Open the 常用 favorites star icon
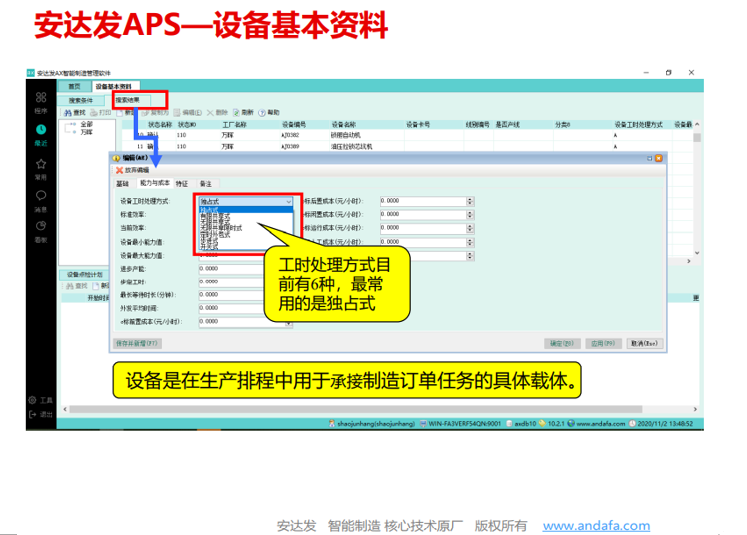The image size is (747, 535). (x=41, y=164)
